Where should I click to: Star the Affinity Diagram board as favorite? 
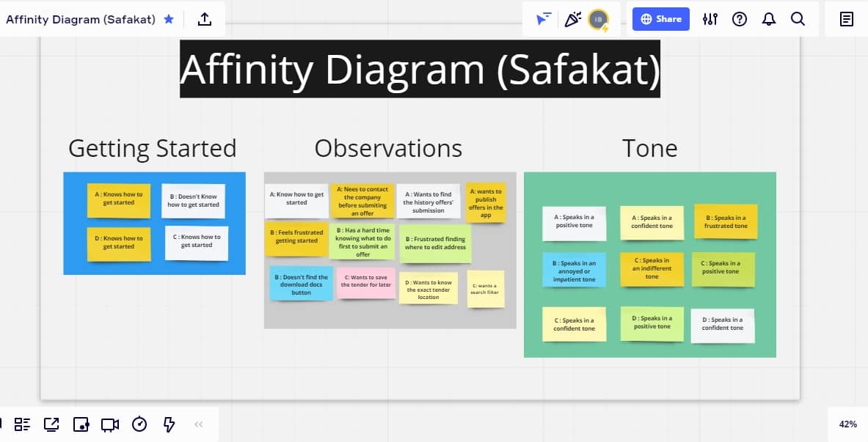coord(169,20)
